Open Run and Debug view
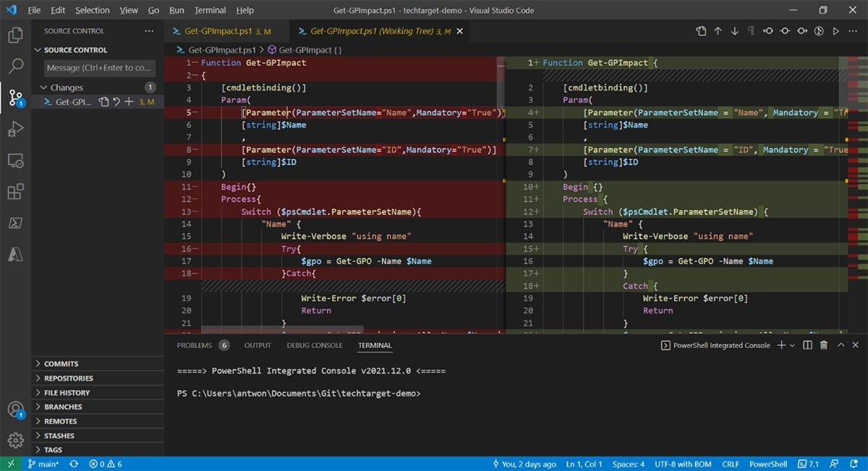This screenshot has height=471, width=868. (x=15, y=129)
